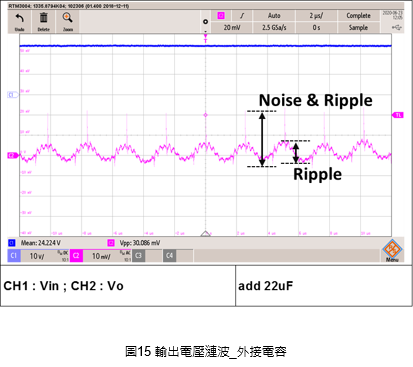Click the Delete trash can icon

(x=44, y=18)
